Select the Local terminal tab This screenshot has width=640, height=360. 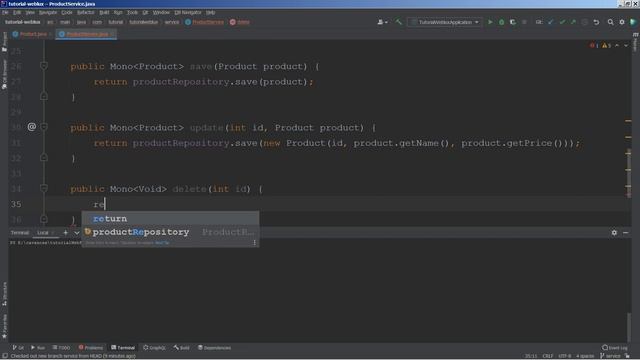pos(43,233)
